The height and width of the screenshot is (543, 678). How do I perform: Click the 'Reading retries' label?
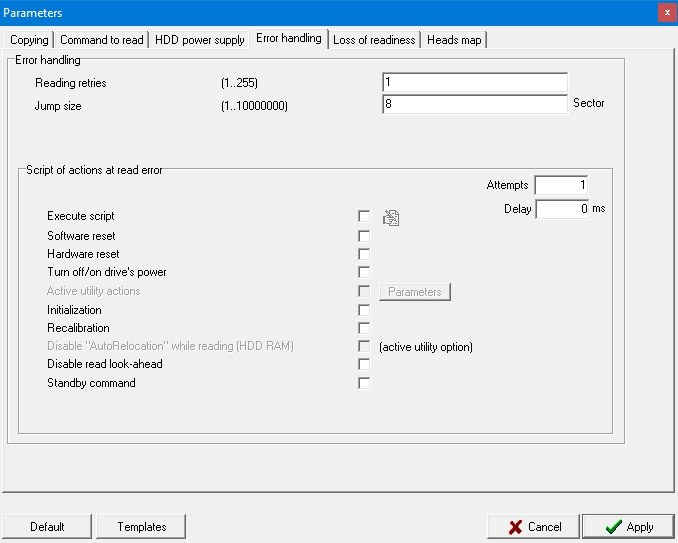[70, 83]
